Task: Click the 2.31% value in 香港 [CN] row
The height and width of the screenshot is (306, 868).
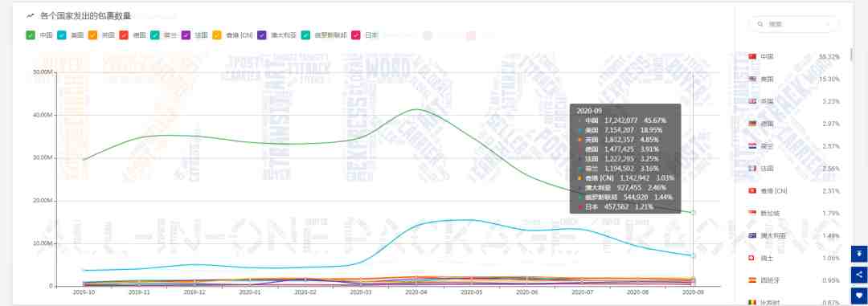Action: click(831, 191)
